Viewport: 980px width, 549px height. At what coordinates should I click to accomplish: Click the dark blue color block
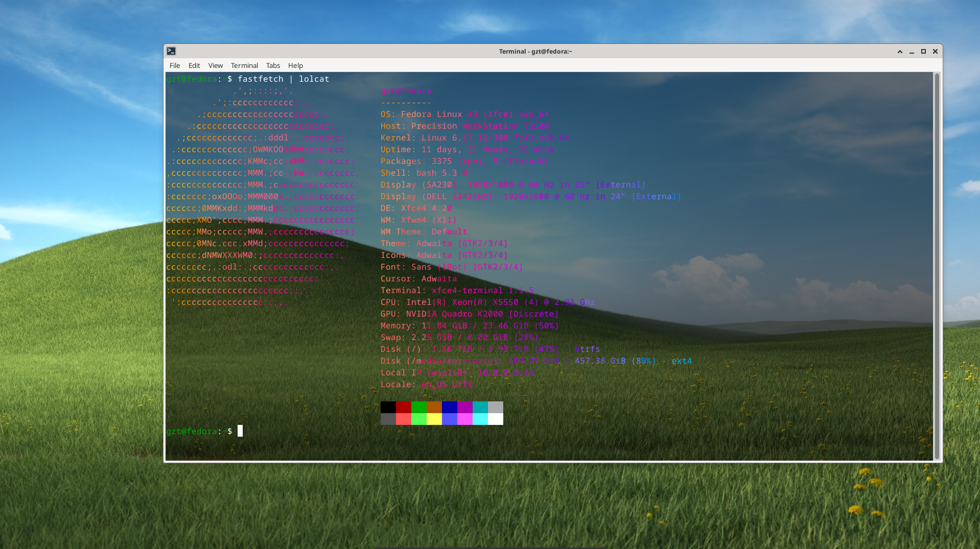click(x=450, y=407)
